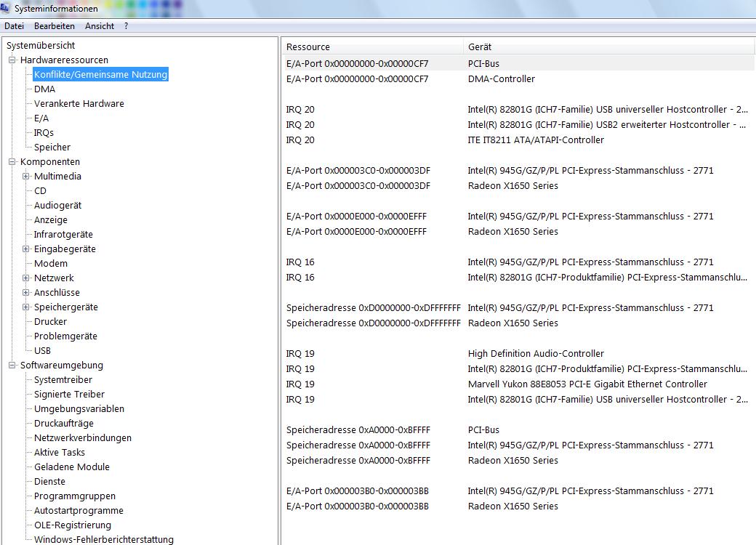
Task: Select Radeon X1650 row at E/A-Port 0x000003C0-0x000003DF
Action: coord(518,185)
